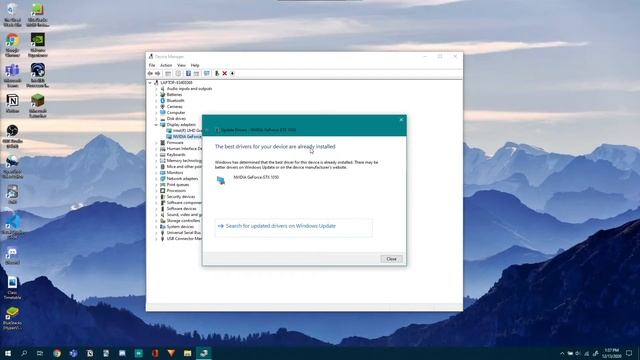The height and width of the screenshot is (360, 640).
Task: Select the Intel(R) UHD Graphics device
Action: (184, 131)
